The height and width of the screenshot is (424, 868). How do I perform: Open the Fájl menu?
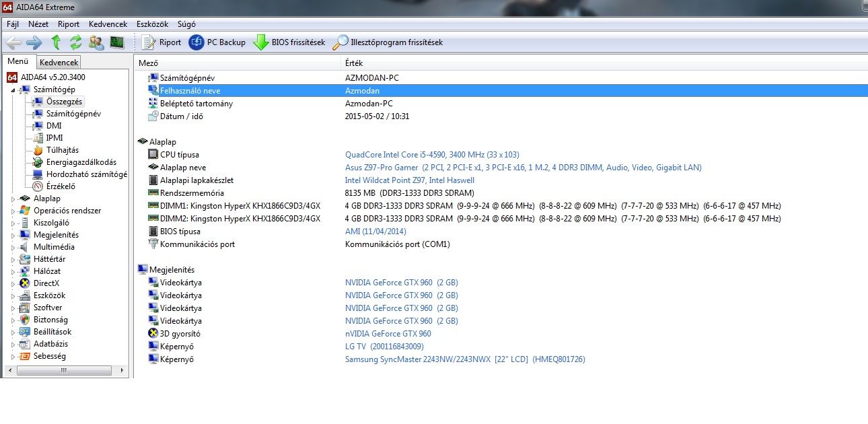(x=13, y=24)
